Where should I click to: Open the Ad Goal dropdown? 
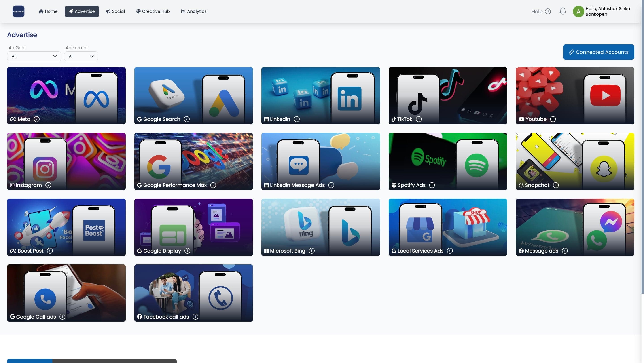(34, 56)
